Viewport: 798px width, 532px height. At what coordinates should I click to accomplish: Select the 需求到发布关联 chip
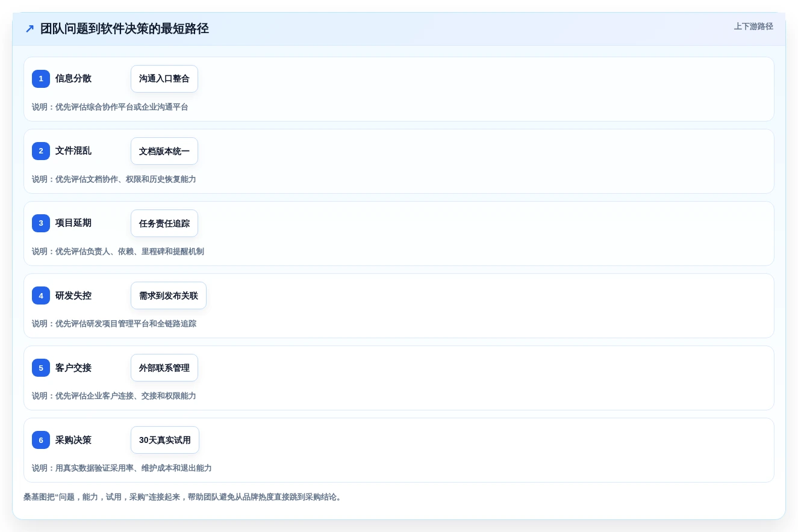169,295
